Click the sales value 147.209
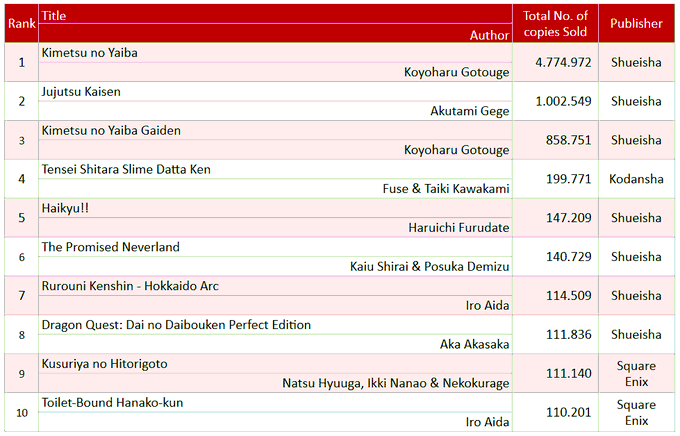Image resolution: width=680 pixels, height=436 pixels. [568, 218]
